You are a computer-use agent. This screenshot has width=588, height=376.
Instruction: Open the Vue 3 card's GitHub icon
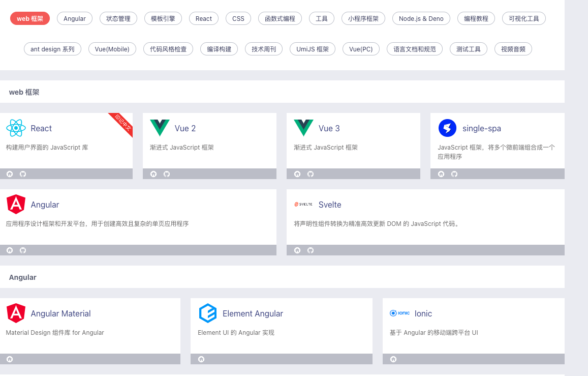pos(311,173)
